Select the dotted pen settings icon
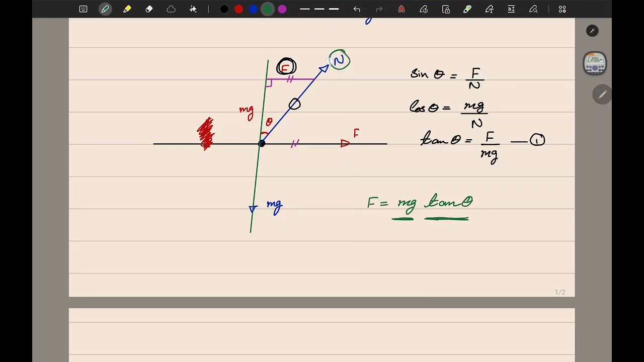644x362 pixels. (x=533, y=9)
